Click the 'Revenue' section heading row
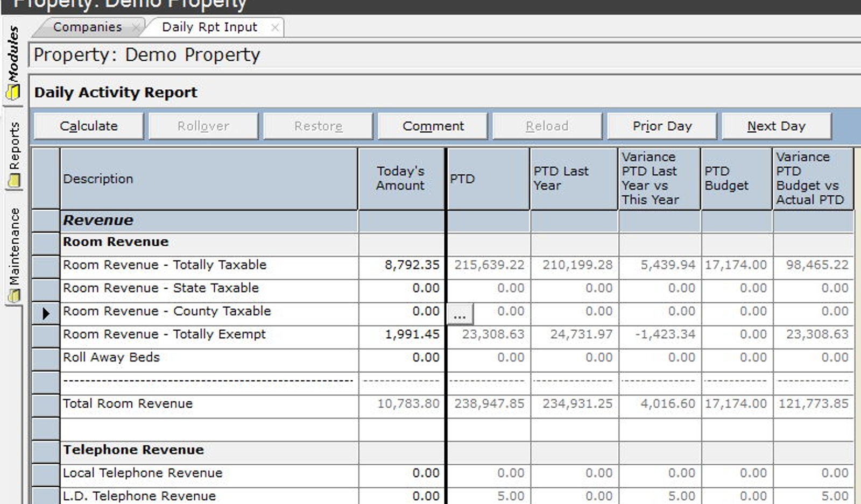The image size is (861, 504). [x=209, y=221]
